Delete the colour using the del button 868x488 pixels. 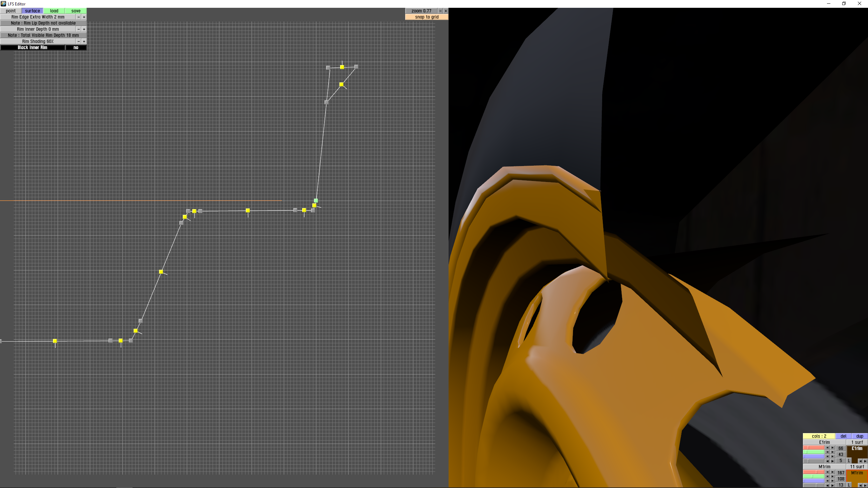click(843, 436)
